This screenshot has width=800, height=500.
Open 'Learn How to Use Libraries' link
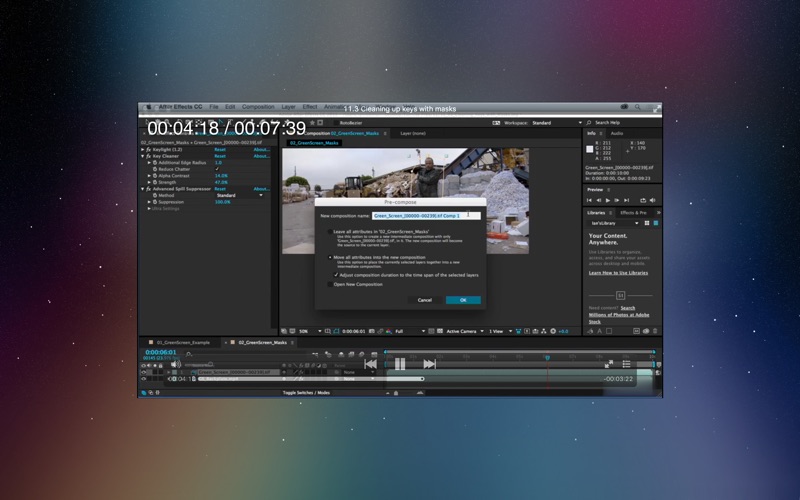pyautogui.click(x=618, y=273)
